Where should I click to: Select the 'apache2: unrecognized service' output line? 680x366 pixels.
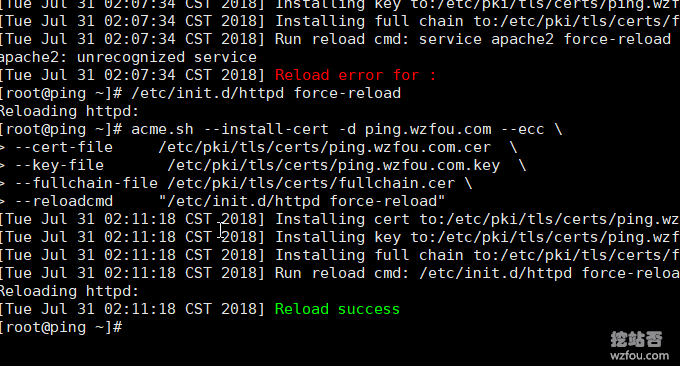point(128,57)
